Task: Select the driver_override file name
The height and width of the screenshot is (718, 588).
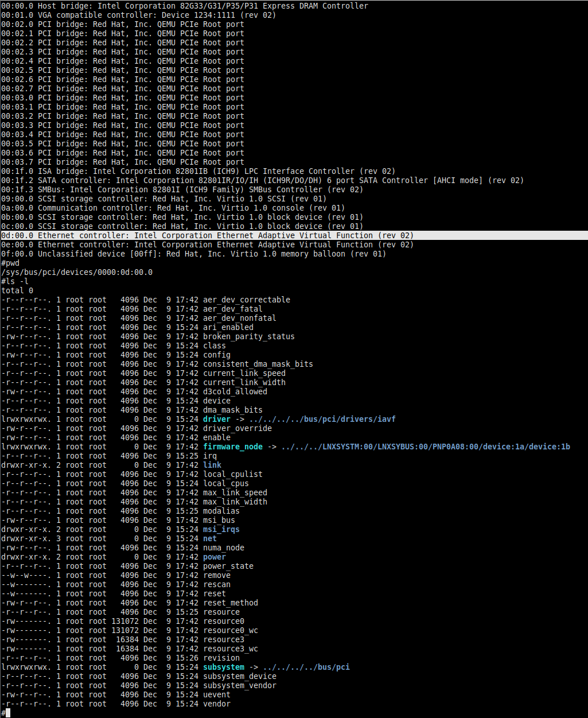Action: pyautogui.click(x=237, y=428)
